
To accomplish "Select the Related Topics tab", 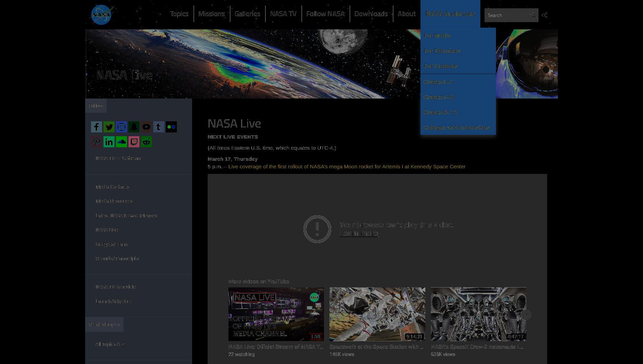I will tap(104, 325).
